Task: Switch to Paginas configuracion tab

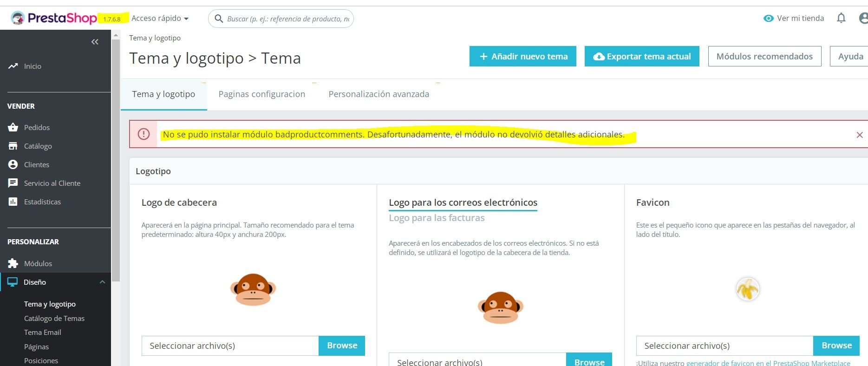Action: [x=262, y=94]
